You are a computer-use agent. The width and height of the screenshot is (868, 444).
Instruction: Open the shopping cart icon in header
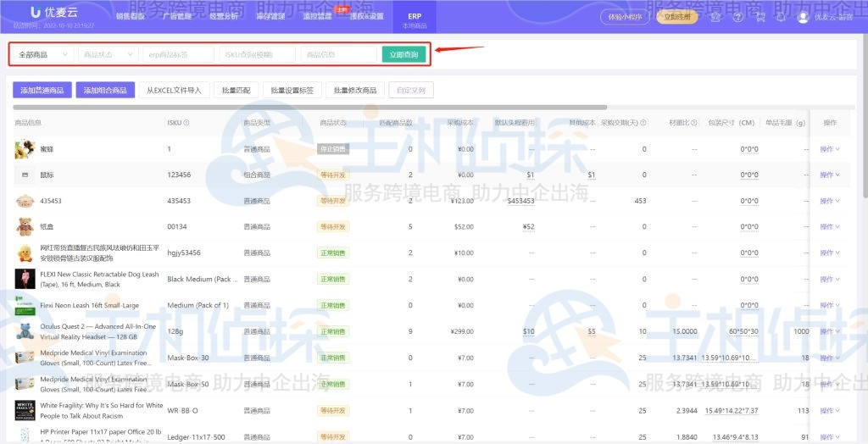tap(759, 17)
